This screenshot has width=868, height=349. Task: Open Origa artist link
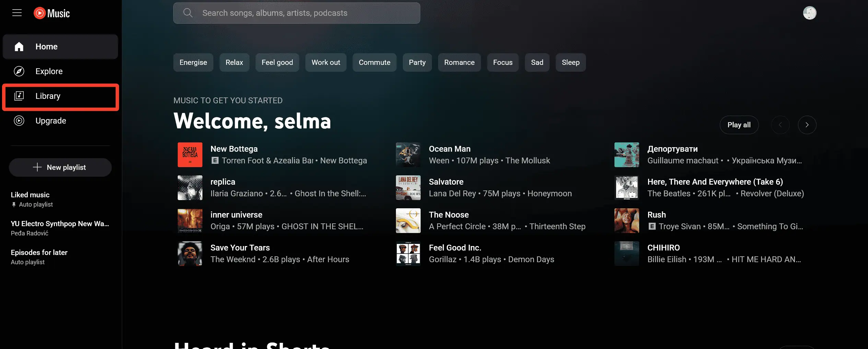click(x=220, y=226)
